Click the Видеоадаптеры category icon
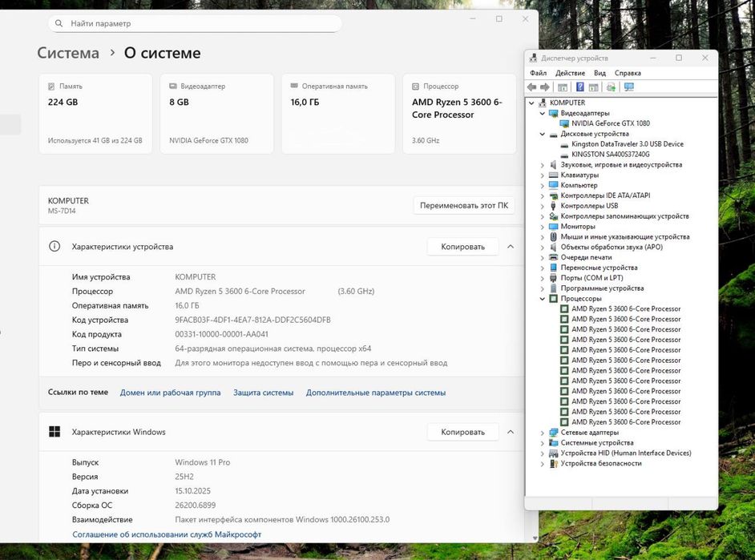Viewport: 755px width, 560px height. coord(553,113)
